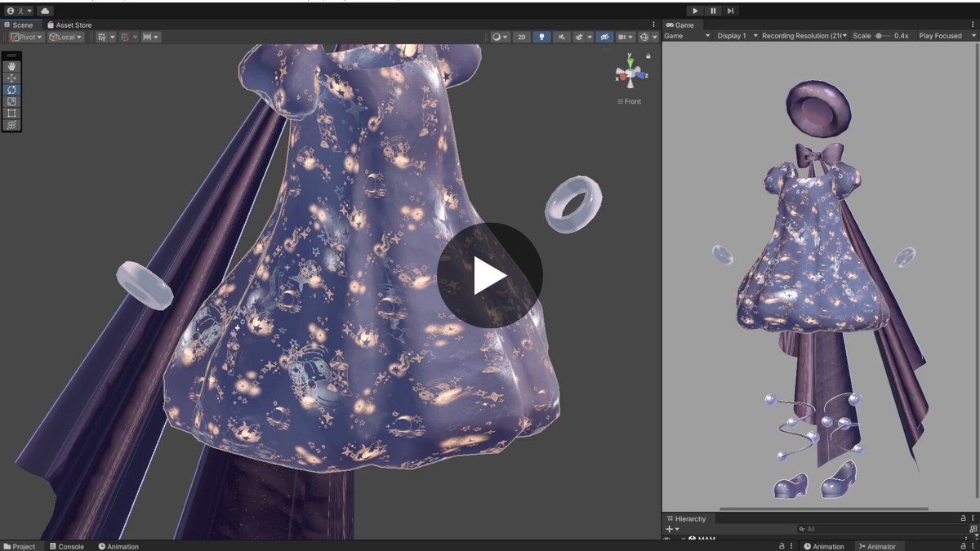Toggle the orientation gizmo rotation lock
This screenshot has height=551, width=980.
tap(648, 56)
